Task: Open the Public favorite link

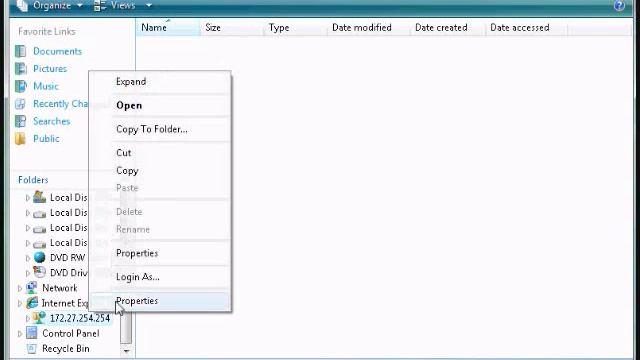Action: click(x=46, y=139)
